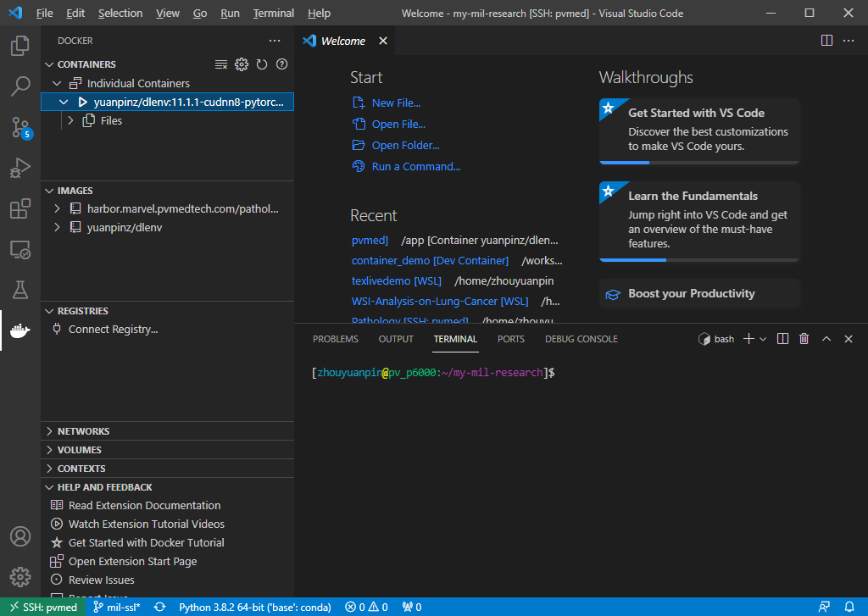Open the SSH: pvmed remote indicator

[x=42, y=608]
